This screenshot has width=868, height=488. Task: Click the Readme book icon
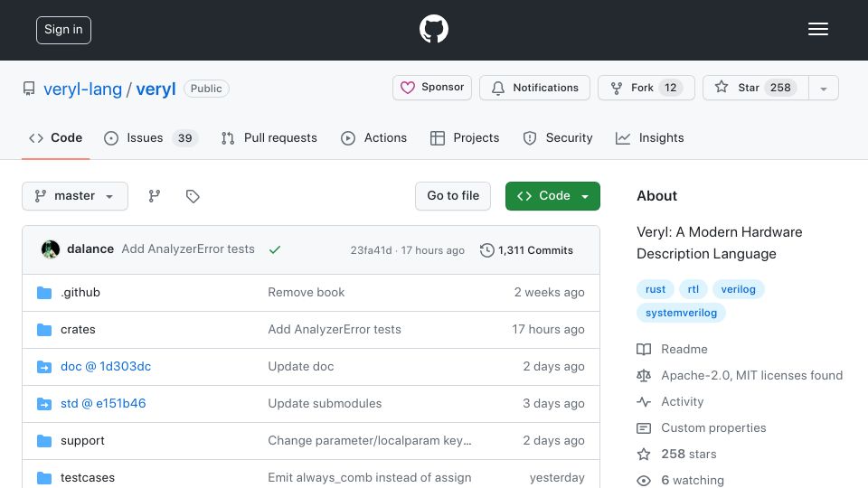tap(644, 349)
